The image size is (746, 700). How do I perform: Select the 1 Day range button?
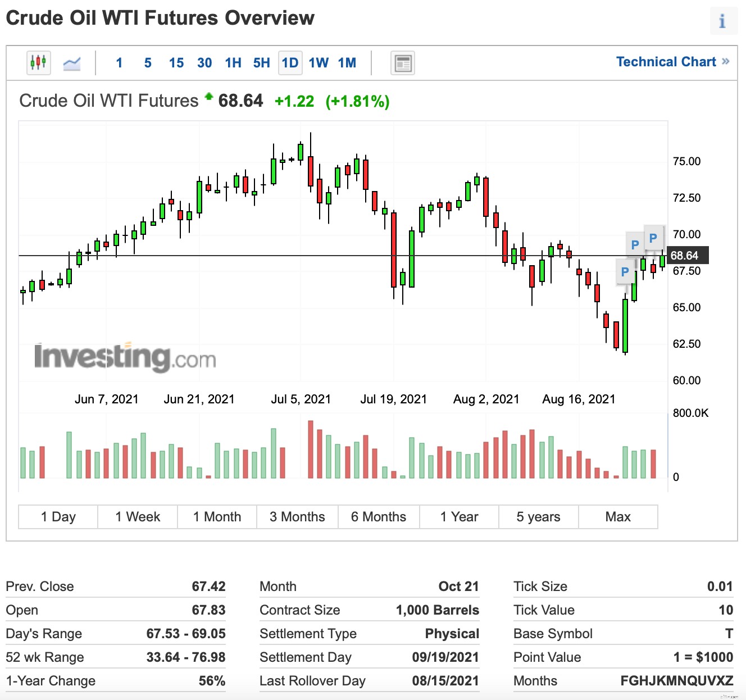point(57,516)
